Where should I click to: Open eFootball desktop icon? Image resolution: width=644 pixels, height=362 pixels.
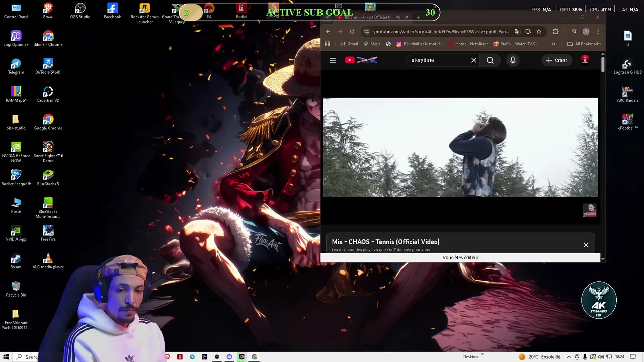point(627,122)
